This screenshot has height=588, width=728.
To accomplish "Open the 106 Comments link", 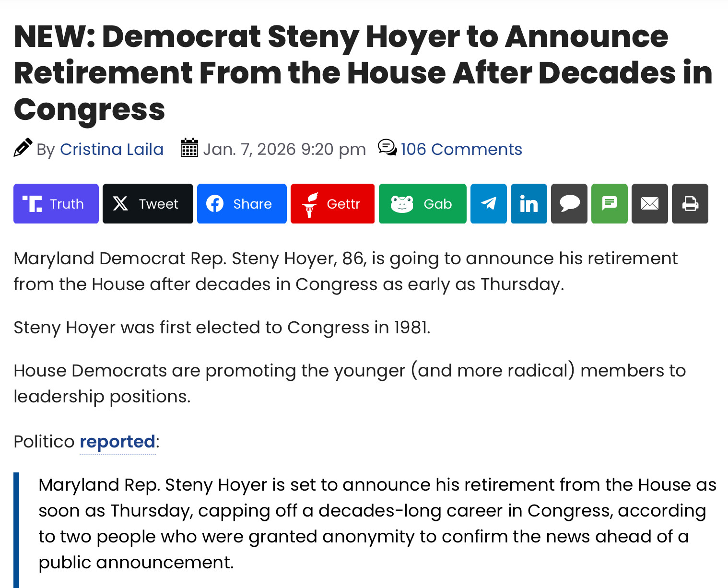I will [x=461, y=150].
